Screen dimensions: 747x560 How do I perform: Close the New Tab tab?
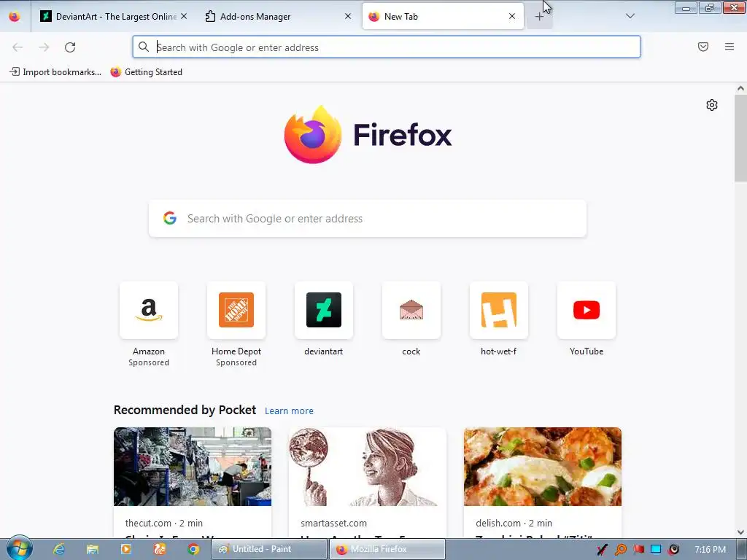pyautogui.click(x=511, y=16)
